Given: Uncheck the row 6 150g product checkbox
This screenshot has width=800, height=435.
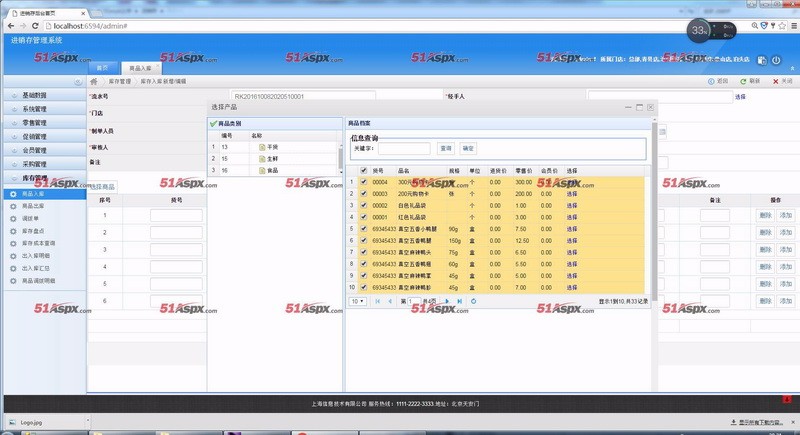Looking at the screenshot, I should [363, 240].
